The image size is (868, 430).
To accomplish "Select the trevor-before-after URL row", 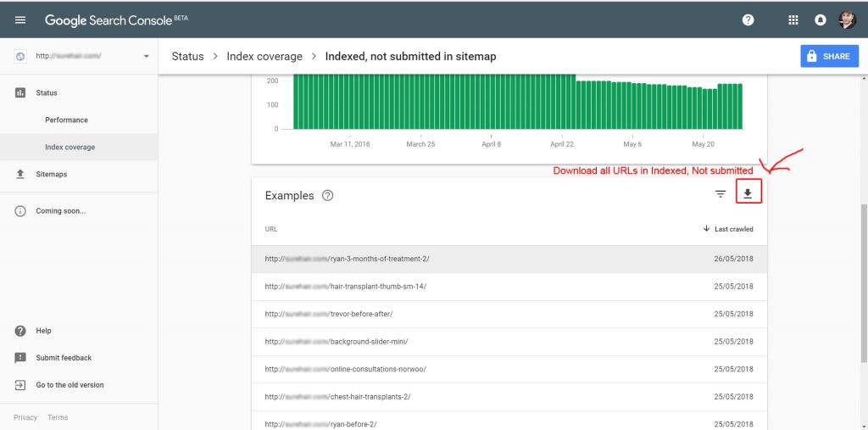I will [509, 314].
